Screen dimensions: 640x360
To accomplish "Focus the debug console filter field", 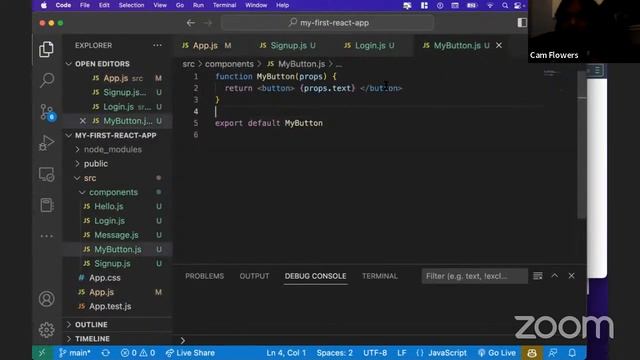I will click(x=474, y=276).
